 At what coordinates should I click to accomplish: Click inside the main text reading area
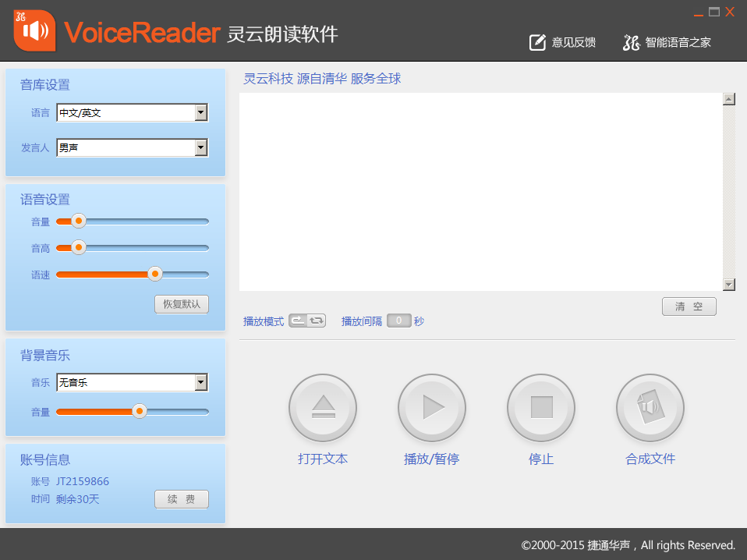[x=480, y=192]
